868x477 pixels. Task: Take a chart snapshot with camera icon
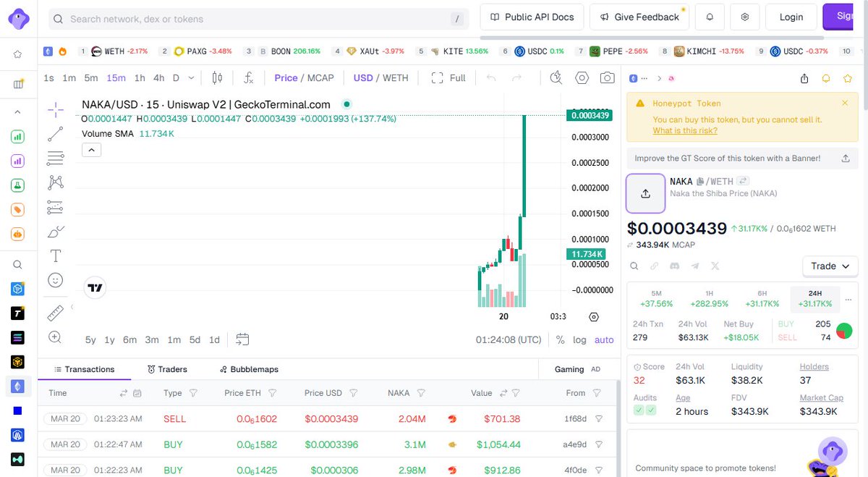[x=608, y=77]
